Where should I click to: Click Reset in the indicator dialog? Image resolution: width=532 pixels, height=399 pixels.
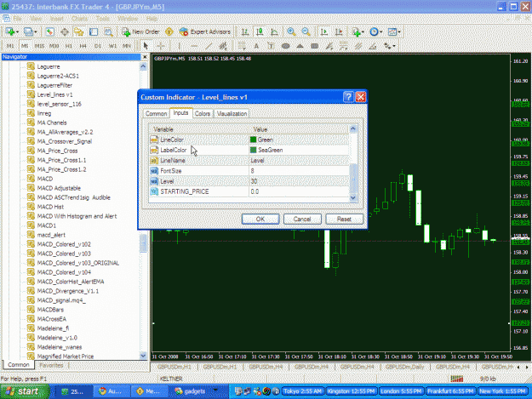pyautogui.click(x=344, y=219)
